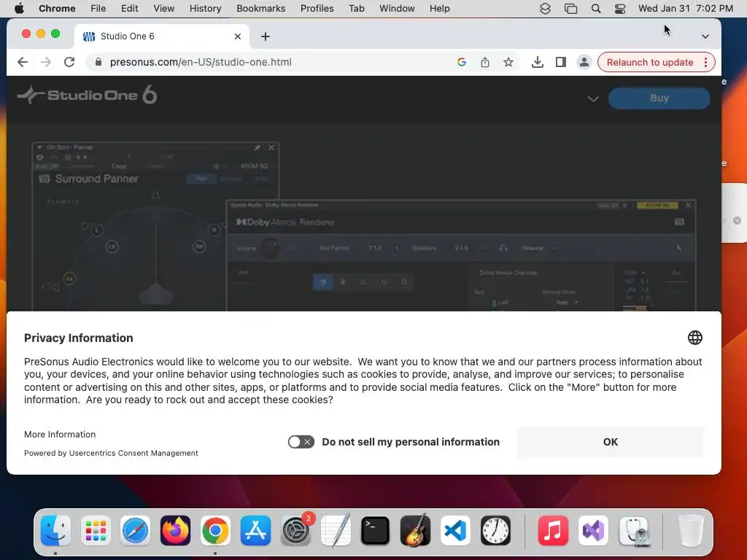Image resolution: width=747 pixels, height=560 pixels.
Task: Expand the tab search chevron
Action: 705,36
